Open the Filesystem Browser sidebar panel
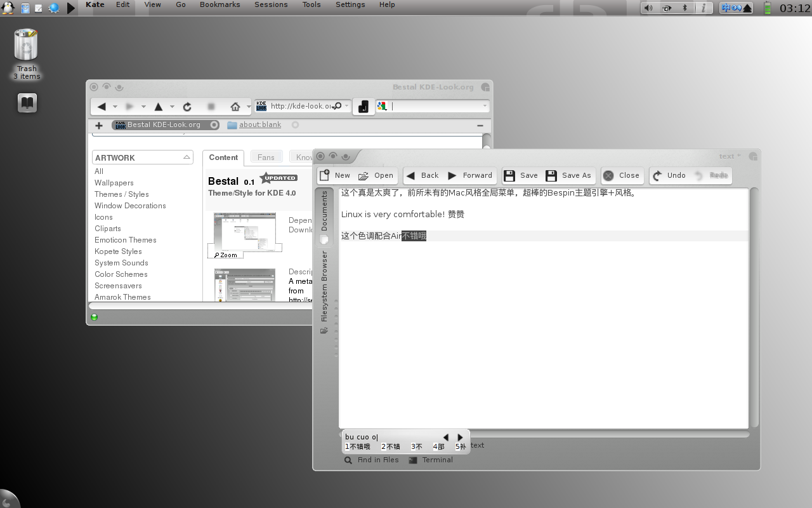Viewport: 812px width, 508px height. (x=324, y=291)
